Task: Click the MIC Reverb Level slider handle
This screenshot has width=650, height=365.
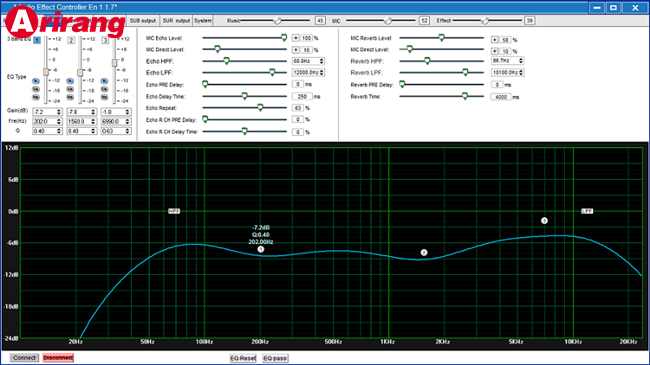Action: click(441, 38)
